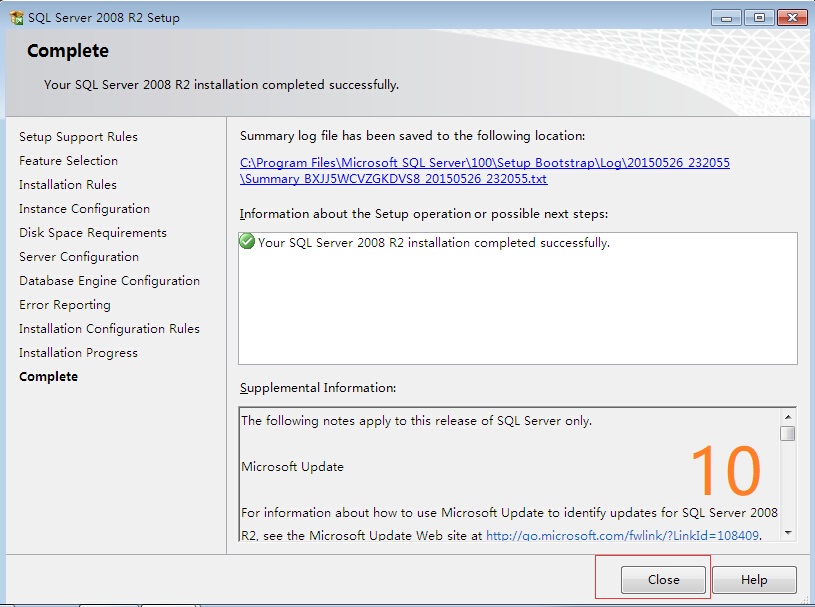The height and width of the screenshot is (607, 815).
Task: Close the window using the title bar X
Action: (x=791, y=17)
